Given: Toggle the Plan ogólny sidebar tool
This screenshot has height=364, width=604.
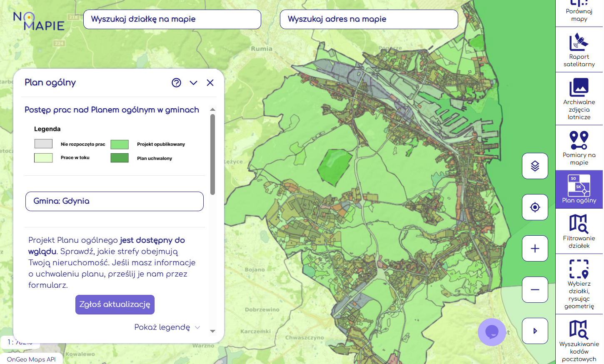Looking at the screenshot, I should (x=579, y=189).
